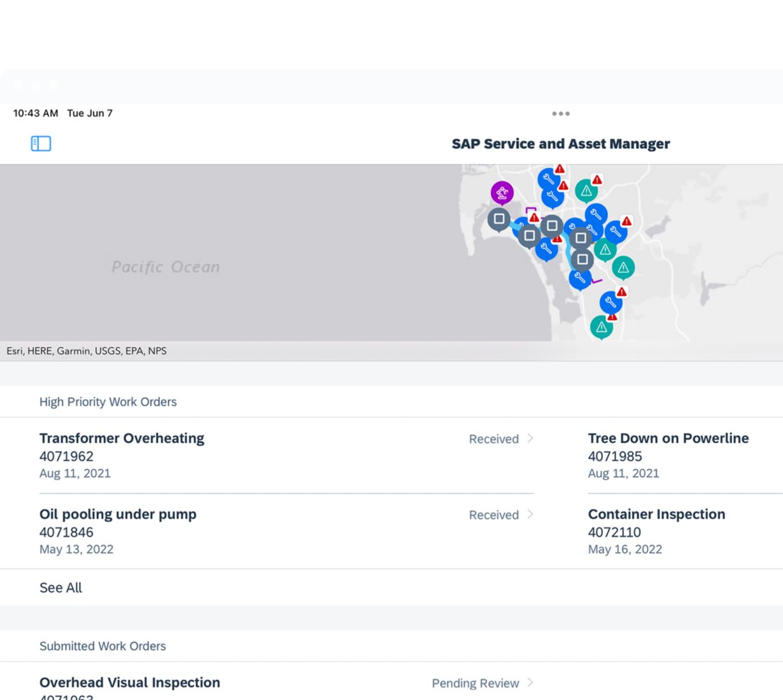Screen dimensions: 783x700
Task: Select the leftmost gray square map pin
Action: 499,220
